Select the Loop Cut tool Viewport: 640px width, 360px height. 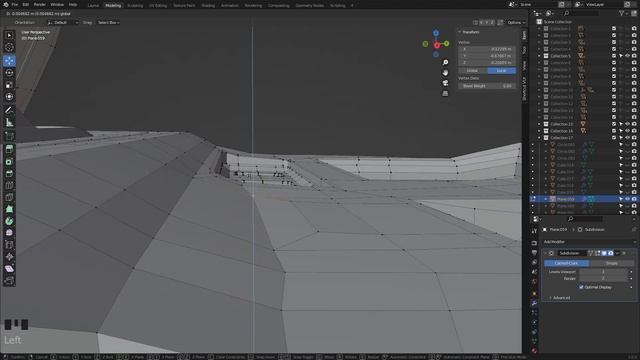9,185
